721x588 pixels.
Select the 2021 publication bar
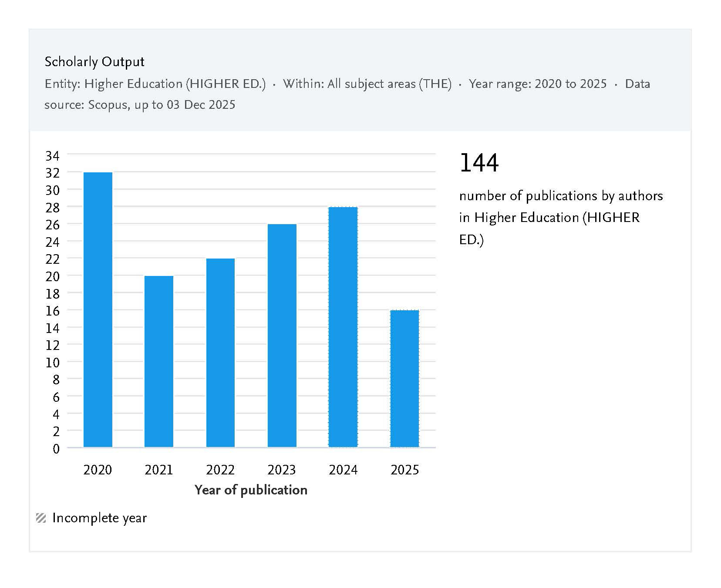[x=159, y=361]
